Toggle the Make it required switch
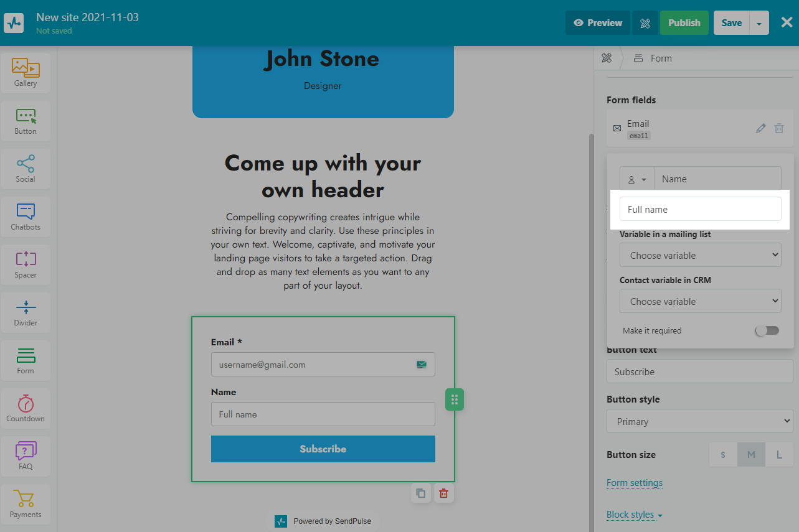The image size is (799, 532). [x=767, y=331]
